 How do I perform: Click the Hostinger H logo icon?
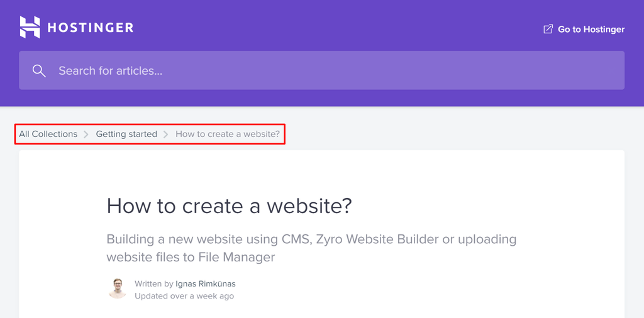pyautogui.click(x=30, y=27)
